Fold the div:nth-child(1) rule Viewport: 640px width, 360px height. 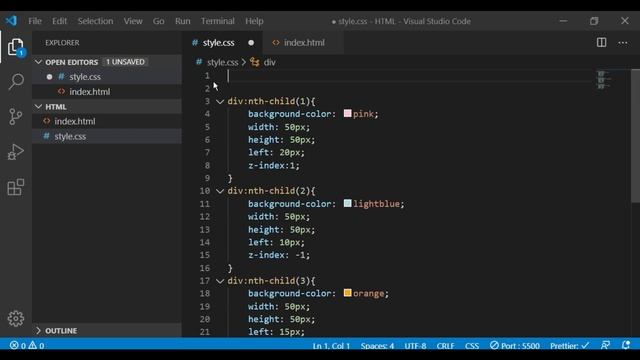[220, 101]
